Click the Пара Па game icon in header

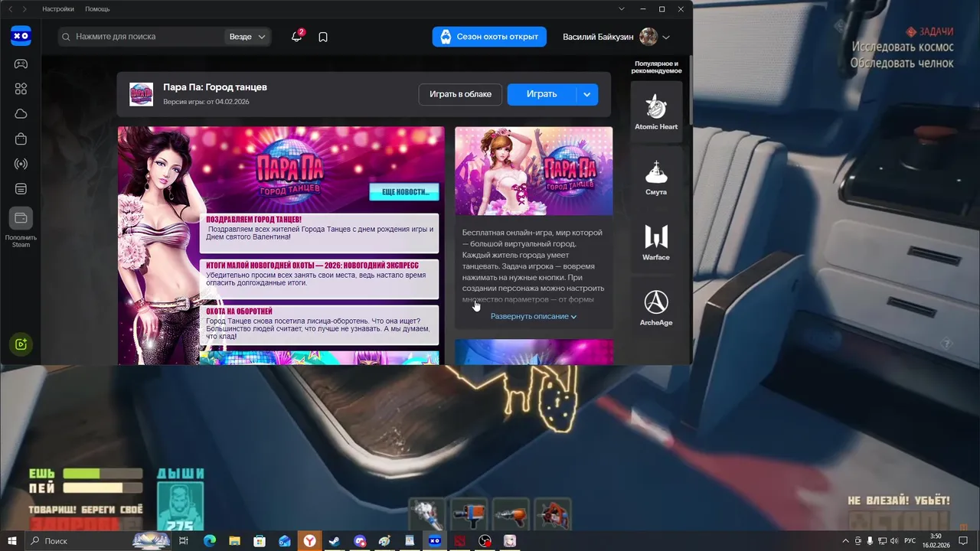[141, 94]
